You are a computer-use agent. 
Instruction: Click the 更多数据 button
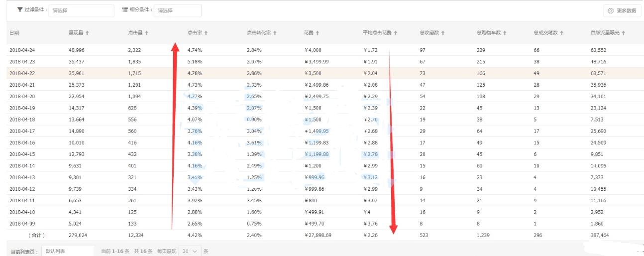tap(623, 10)
